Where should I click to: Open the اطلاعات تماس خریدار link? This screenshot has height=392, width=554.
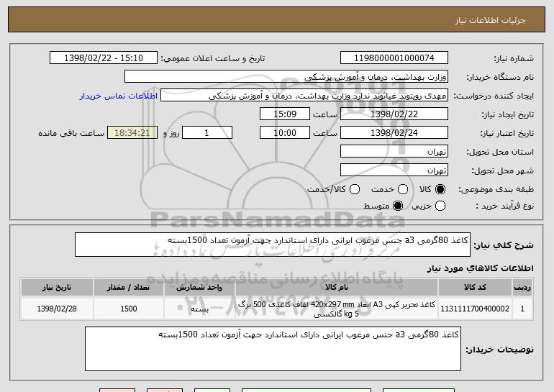point(119,96)
